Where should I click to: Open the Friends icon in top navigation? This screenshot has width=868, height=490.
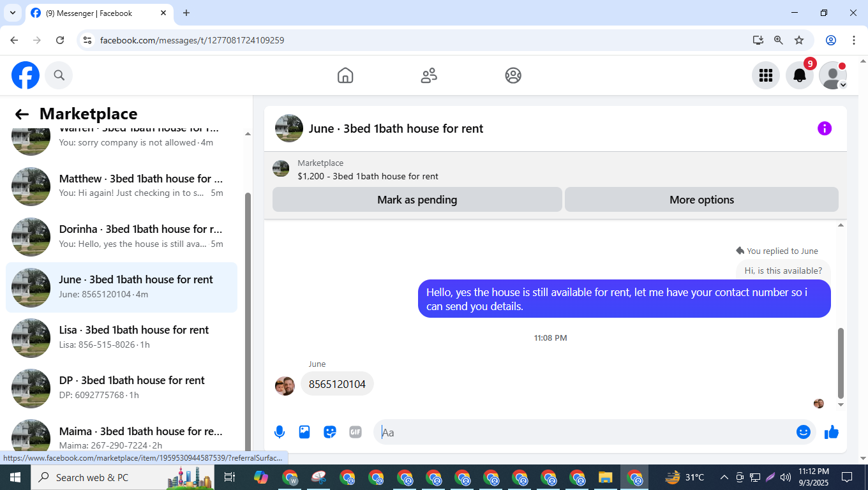click(429, 75)
